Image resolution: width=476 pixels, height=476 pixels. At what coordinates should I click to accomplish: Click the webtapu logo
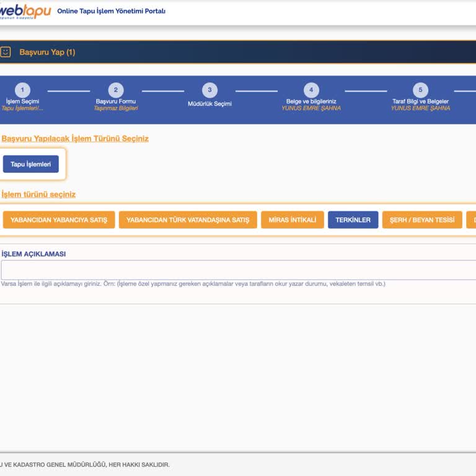click(x=25, y=11)
